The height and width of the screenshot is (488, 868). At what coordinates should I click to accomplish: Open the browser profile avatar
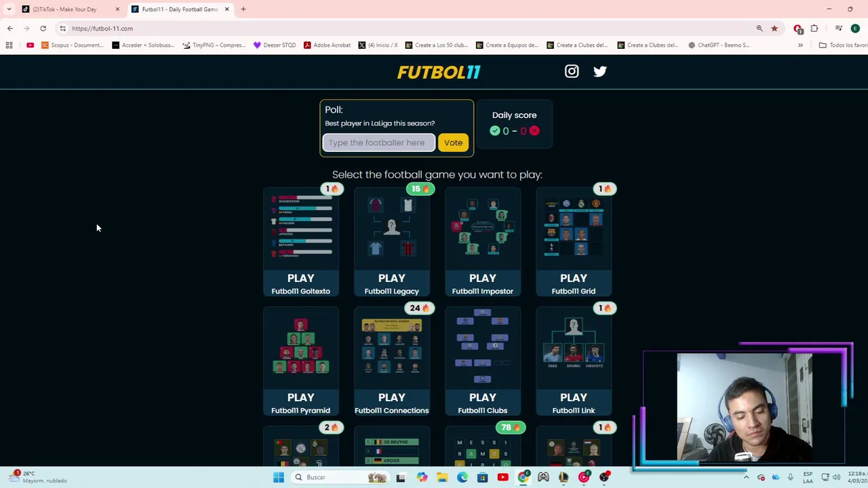[855, 28]
